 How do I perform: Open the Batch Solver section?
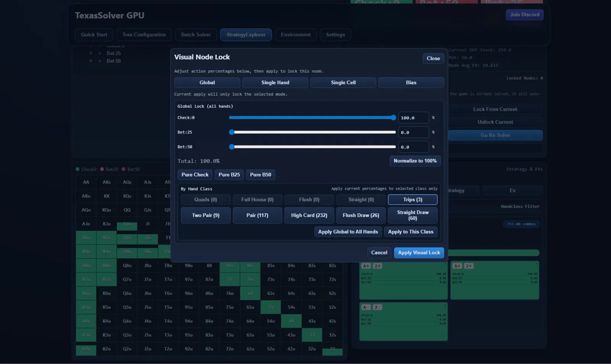pos(196,34)
